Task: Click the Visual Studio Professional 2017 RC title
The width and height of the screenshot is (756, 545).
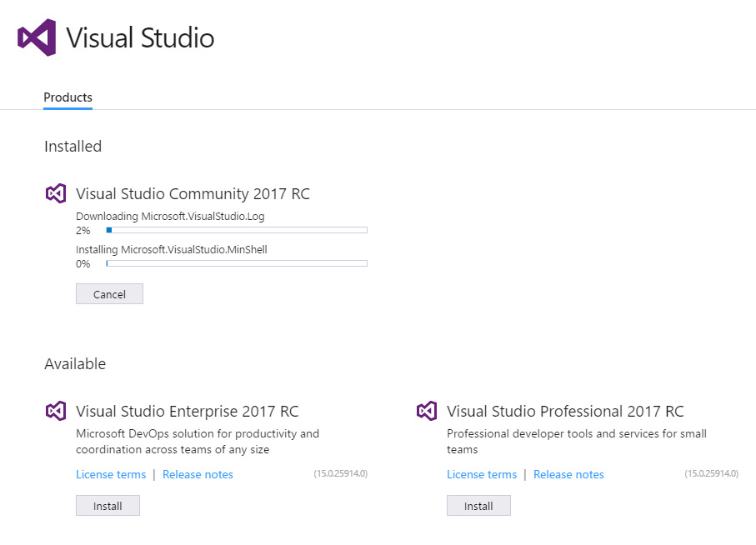Action: click(x=565, y=412)
